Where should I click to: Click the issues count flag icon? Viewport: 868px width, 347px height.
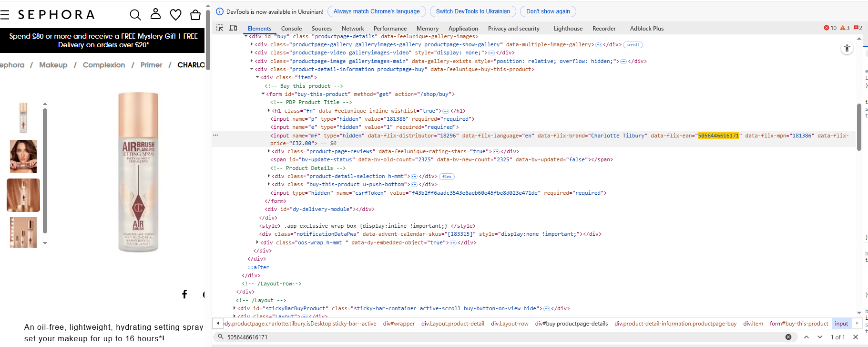[x=856, y=28]
